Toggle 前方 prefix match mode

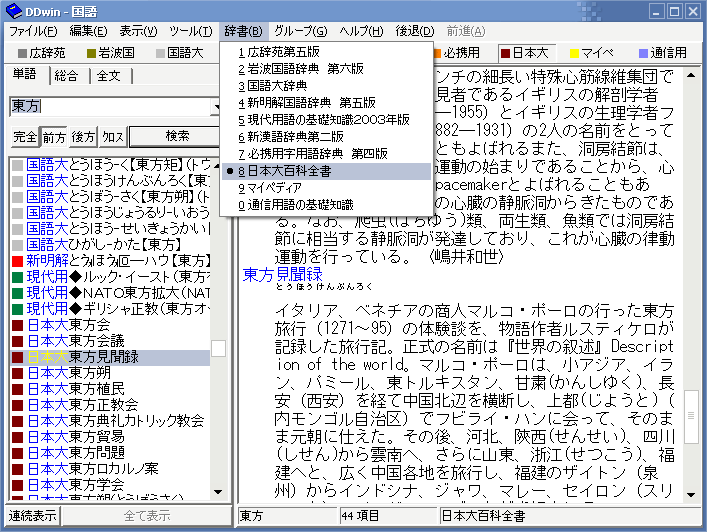(54, 137)
